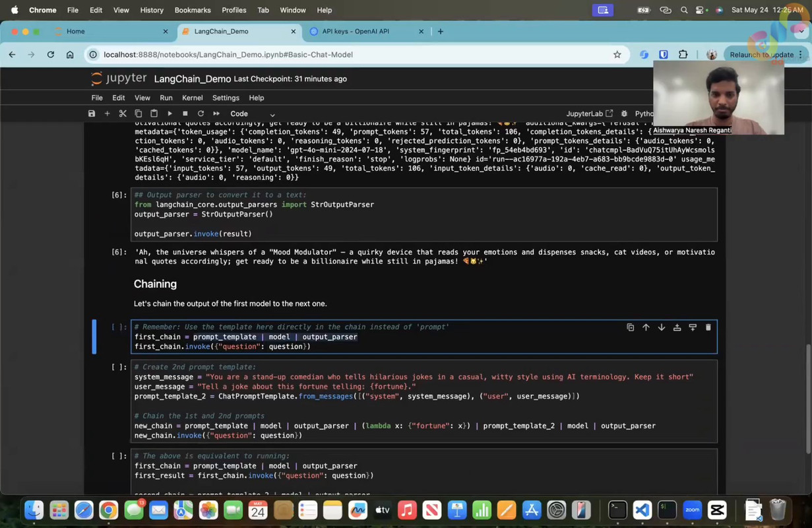Click the cell creating the 2nd prompt template
812x528 pixels.
(424, 401)
